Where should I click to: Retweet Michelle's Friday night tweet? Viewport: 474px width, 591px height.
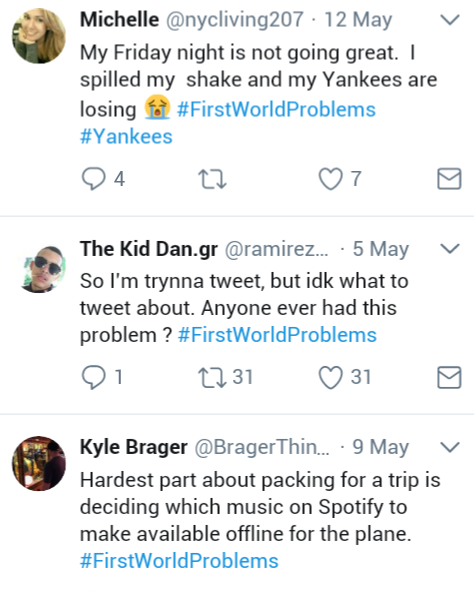click(212, 179)
